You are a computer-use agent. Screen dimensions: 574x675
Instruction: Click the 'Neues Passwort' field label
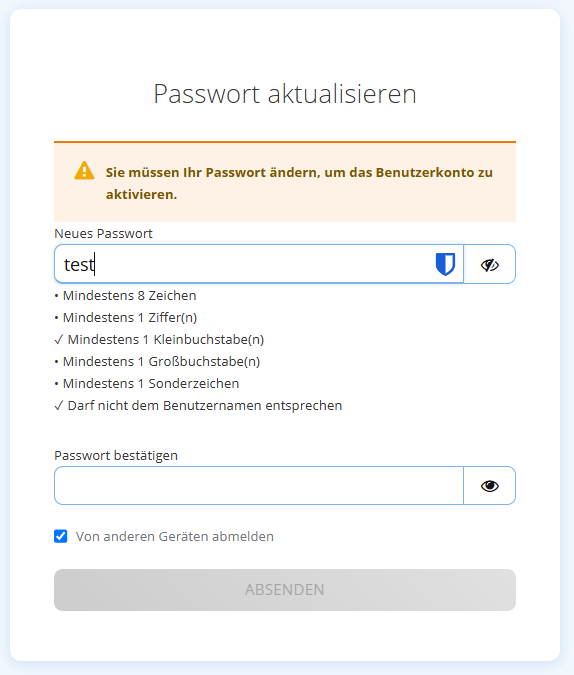point(103,233)
